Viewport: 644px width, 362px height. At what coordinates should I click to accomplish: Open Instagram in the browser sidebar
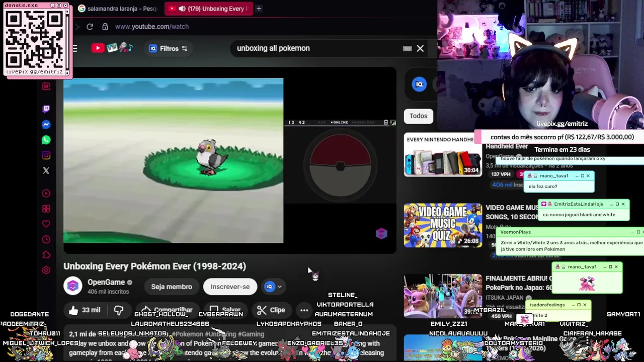point(46,155)
